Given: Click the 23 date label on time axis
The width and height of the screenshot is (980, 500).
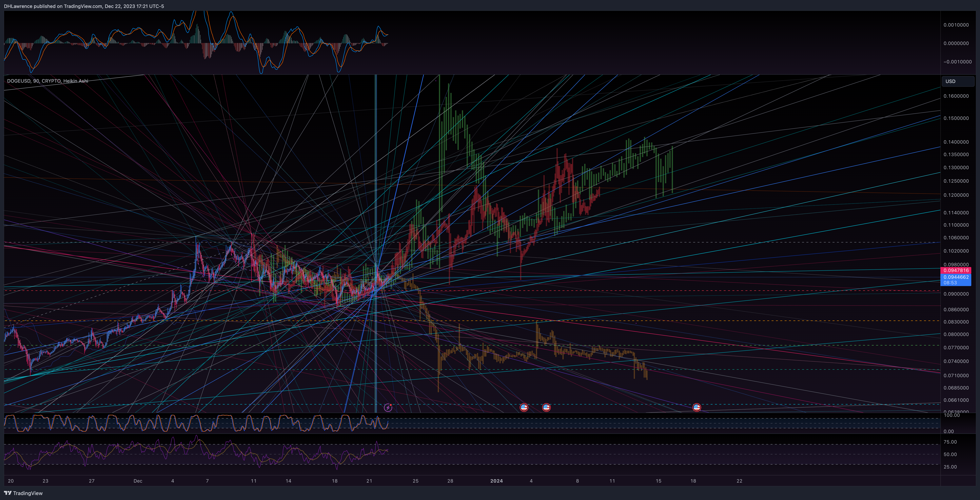Looking at the screenshot, I should click(x=45, y=481).
